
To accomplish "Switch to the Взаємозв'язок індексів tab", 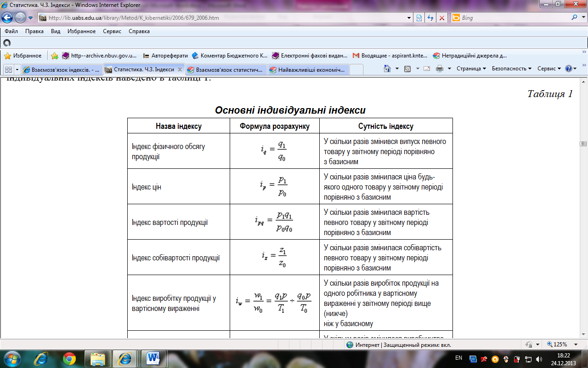I will (62, 70).
